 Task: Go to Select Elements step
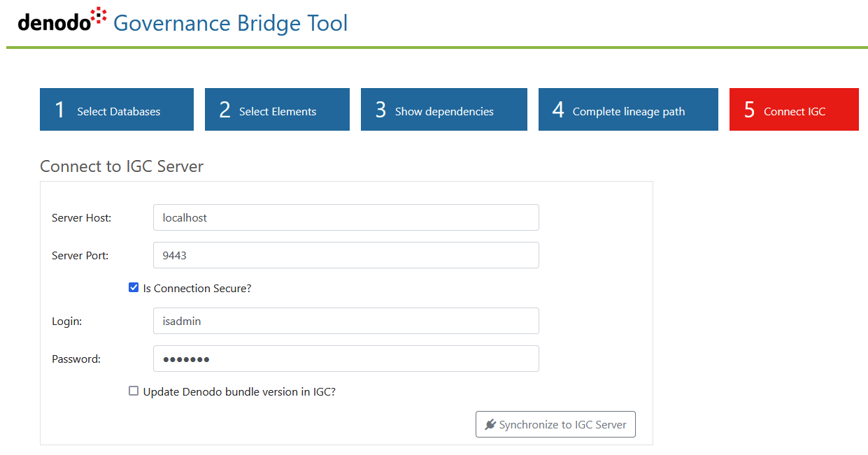(x=277, y=109)
